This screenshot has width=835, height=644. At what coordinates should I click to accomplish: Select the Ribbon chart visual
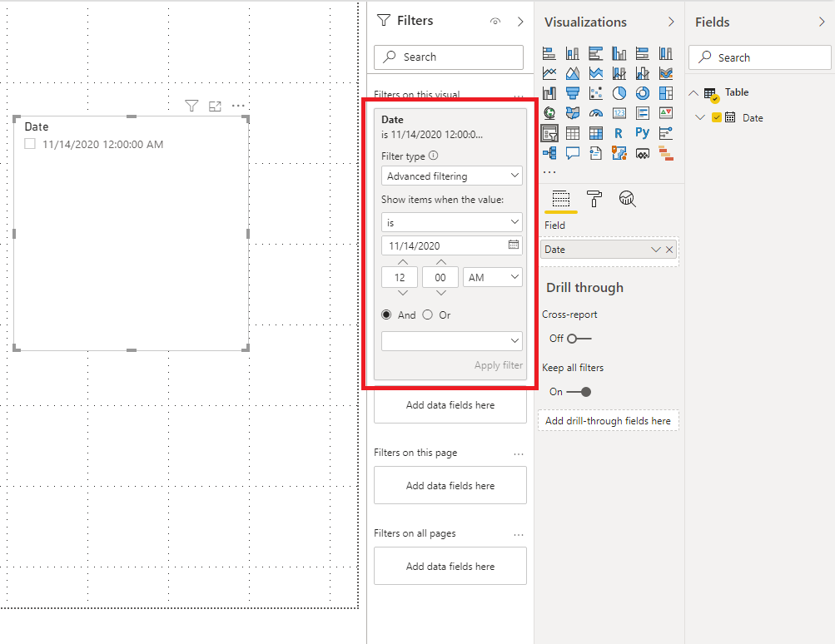click(666, 73)
